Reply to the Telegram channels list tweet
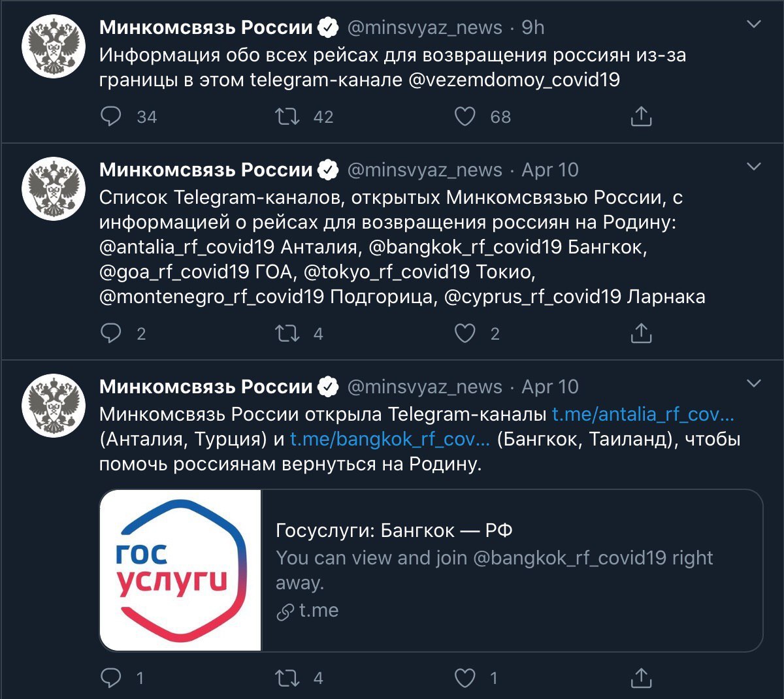Image resolution: width=784 pixels, height=699 pixels. pyautogui.click(x=112, y=334)
